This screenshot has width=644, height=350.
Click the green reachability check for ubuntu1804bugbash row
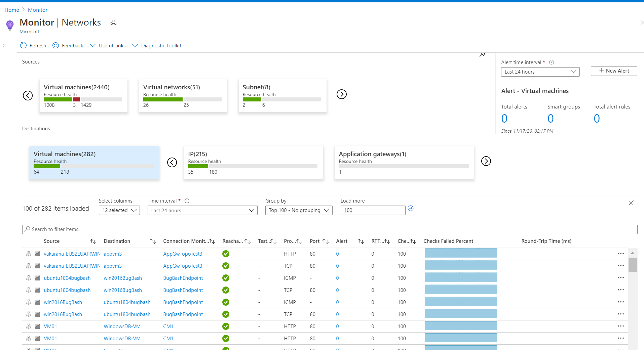pyautogui.click(x=225, y=278)
